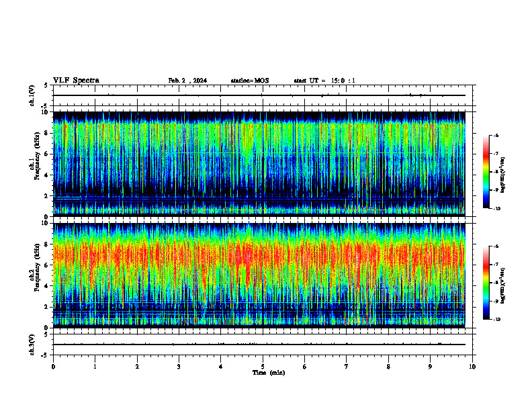Click the ch.1 colorbar label '-6'
The height and width of the screenshot is (411, 532).
(x=496, y=135)
